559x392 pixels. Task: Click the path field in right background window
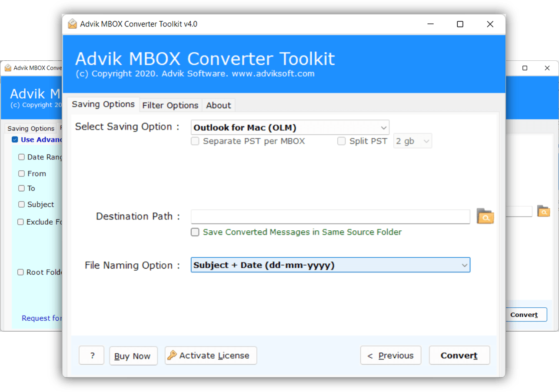click(x=519, y=212)
